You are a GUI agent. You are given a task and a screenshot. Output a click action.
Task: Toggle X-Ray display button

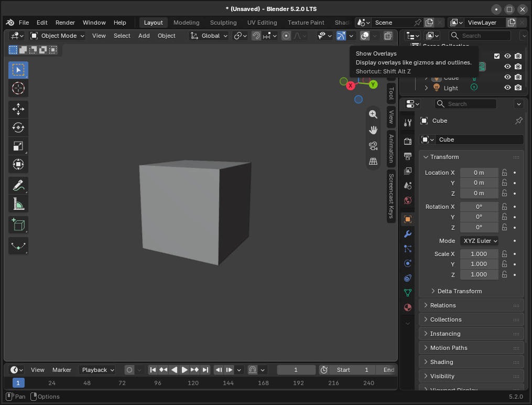click(388, 36)
